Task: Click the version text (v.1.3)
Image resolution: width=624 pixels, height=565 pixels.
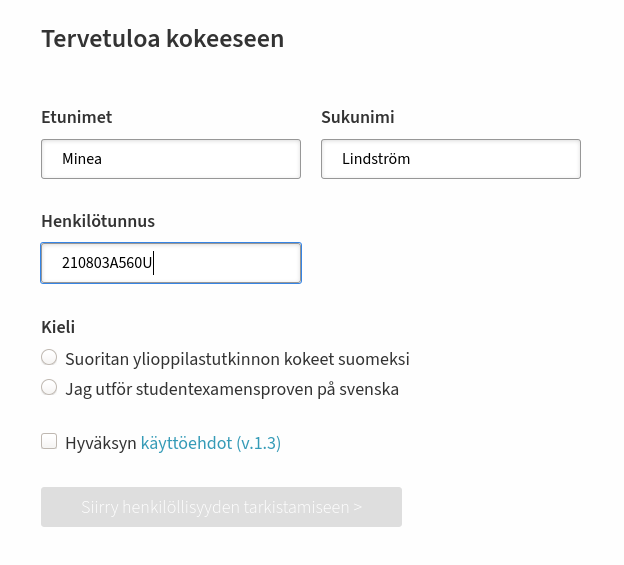Action: pos(258,443)
